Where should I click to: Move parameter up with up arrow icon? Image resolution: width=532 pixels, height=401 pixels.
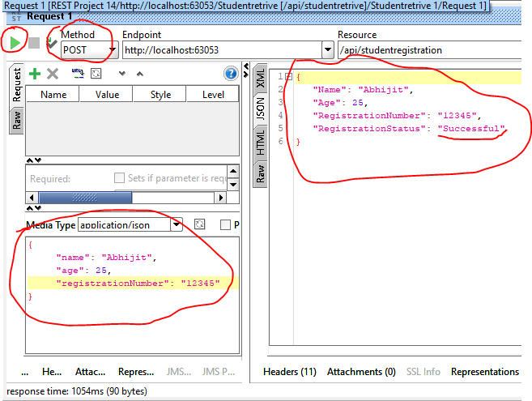(140, 74)
